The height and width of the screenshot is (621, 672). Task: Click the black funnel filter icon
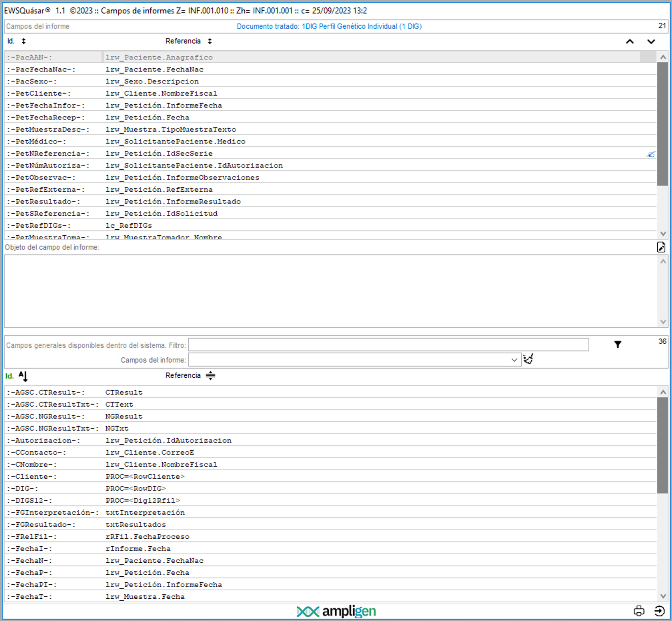click(x=618, y=345)
